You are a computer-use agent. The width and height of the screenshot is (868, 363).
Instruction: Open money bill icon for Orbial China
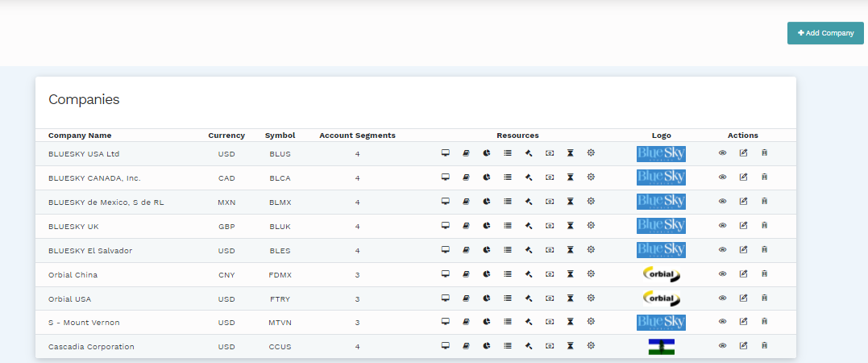click(550, 274)
